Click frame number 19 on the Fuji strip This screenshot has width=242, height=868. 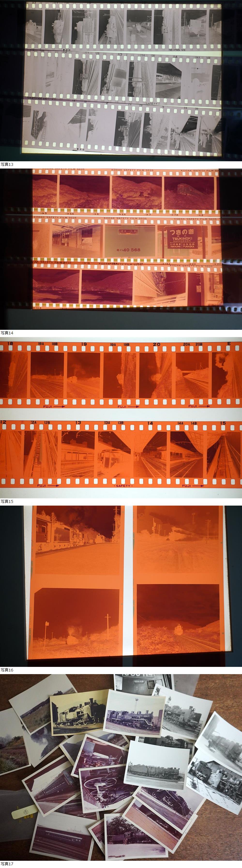point(84,344)
